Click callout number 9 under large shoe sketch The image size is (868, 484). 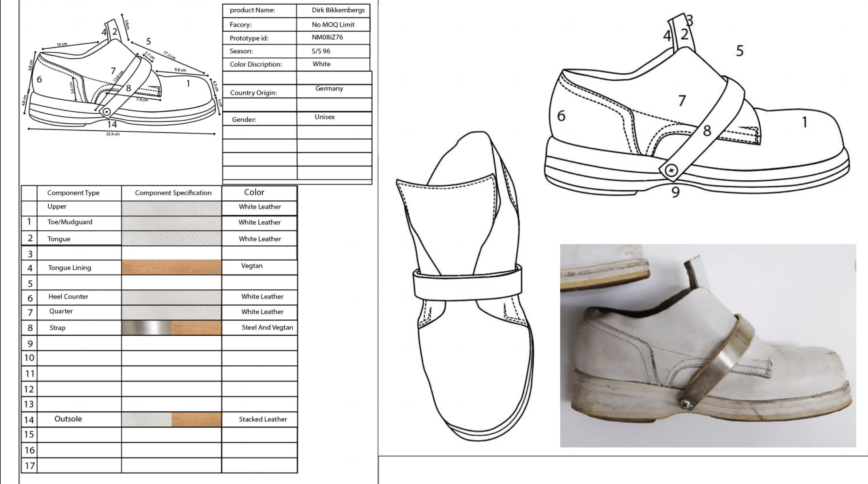pyautogui.click(x=675, y=192)
